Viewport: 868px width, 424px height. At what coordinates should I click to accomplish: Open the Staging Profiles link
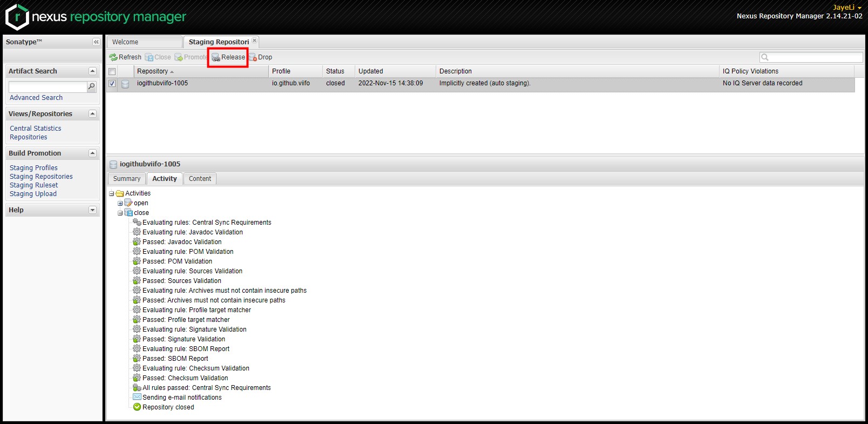[x=33, y=168]
